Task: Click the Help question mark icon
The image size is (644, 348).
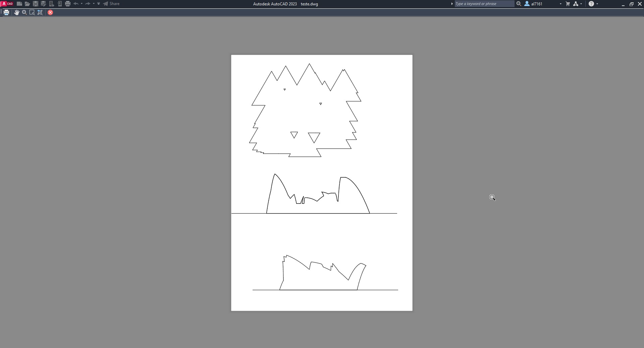Action: click(591, 4)
